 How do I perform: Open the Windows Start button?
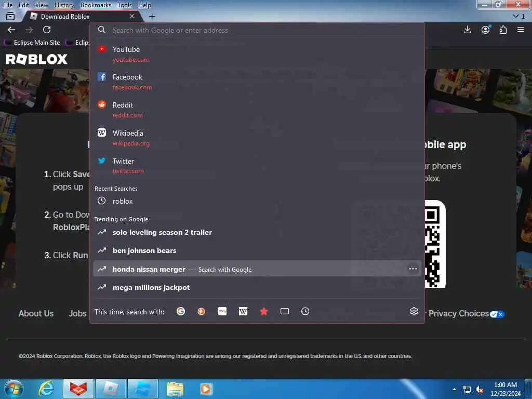[x=14, y=389]
